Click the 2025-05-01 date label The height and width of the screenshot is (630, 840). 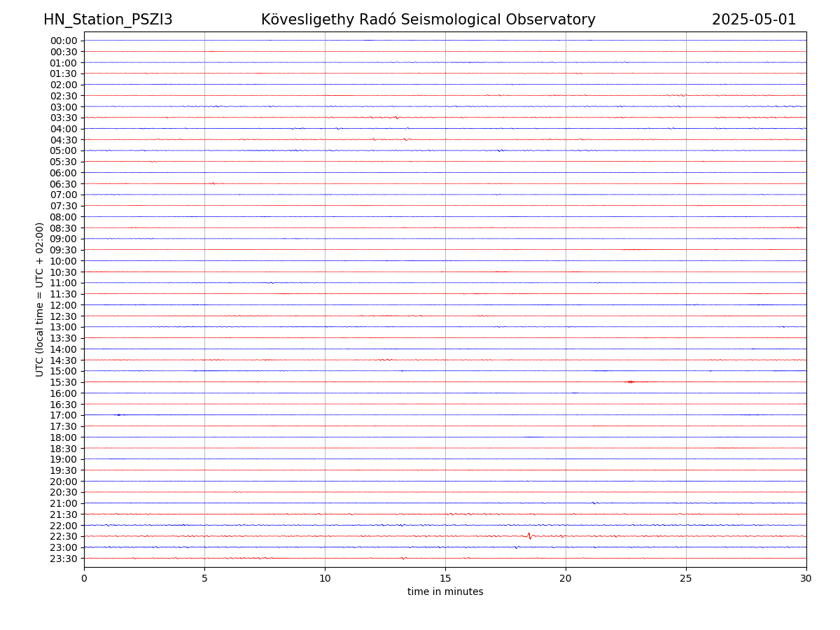pos(753,20)
